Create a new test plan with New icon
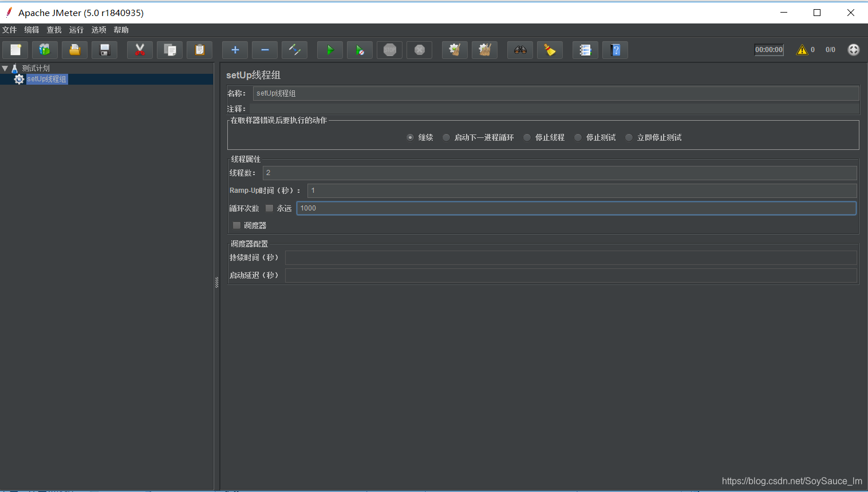This screenshot has height=492, width=868. coord(15,50)
